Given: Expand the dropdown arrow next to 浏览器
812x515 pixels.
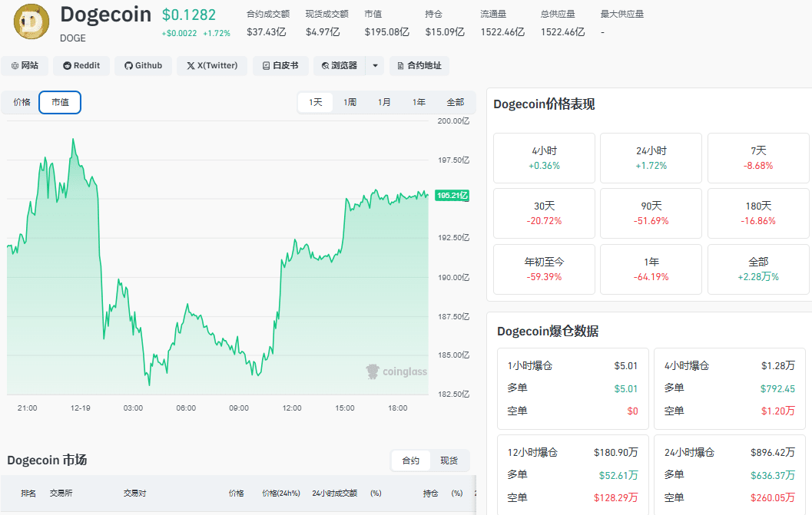Looking at the screenshot, I should click(375, 66).
